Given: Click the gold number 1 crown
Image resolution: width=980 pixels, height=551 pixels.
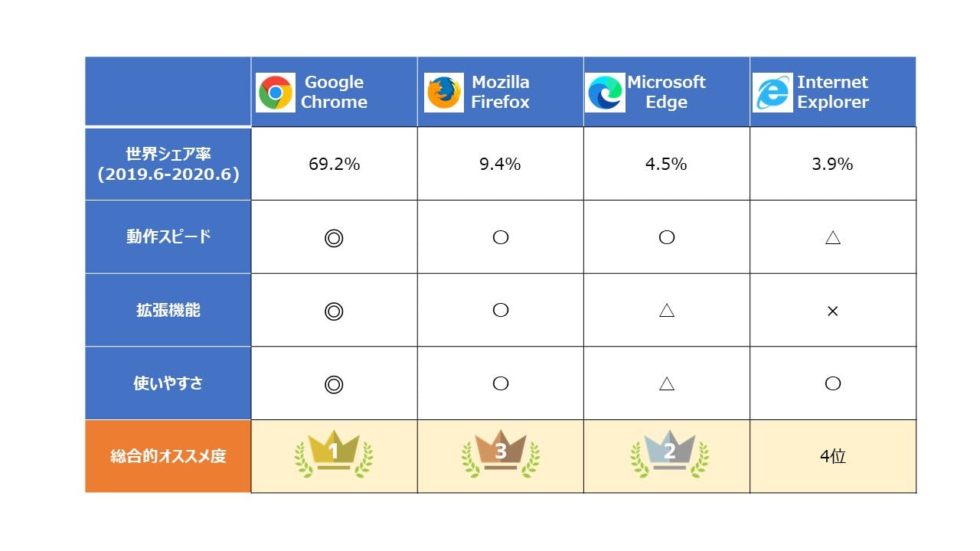Looking at the screenshot, I should (334, 455).
